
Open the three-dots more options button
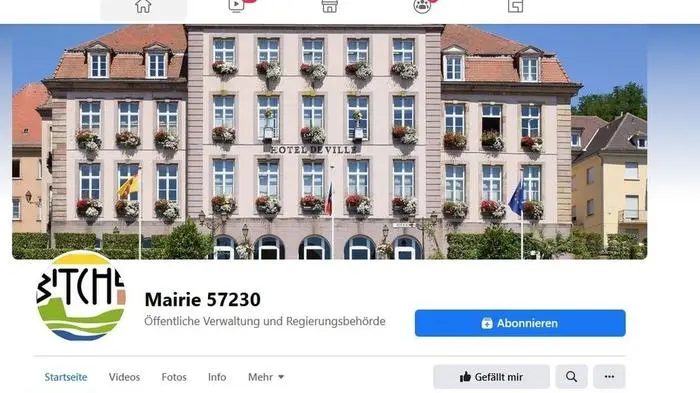coord(609,376)
